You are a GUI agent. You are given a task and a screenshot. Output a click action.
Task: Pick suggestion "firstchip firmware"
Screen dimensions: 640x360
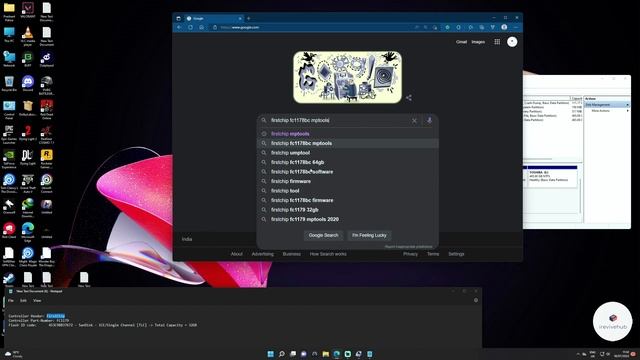point(347,181)
